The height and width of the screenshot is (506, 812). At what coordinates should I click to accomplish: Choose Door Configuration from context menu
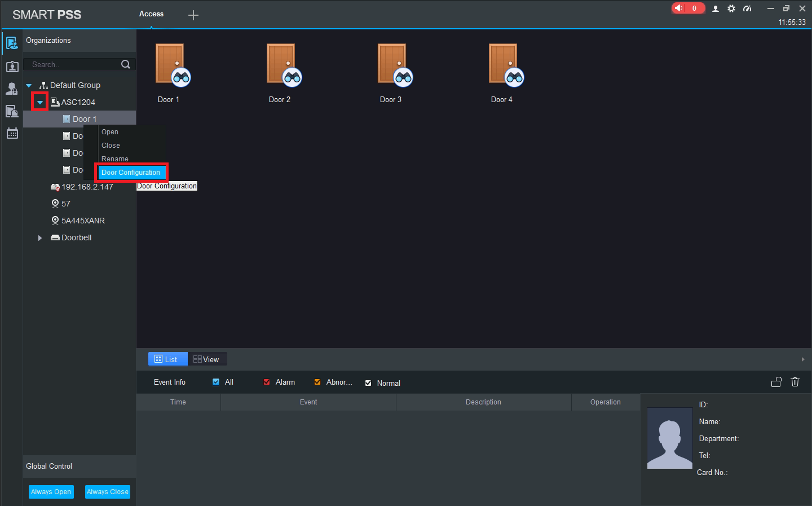(x=131, y=173)
